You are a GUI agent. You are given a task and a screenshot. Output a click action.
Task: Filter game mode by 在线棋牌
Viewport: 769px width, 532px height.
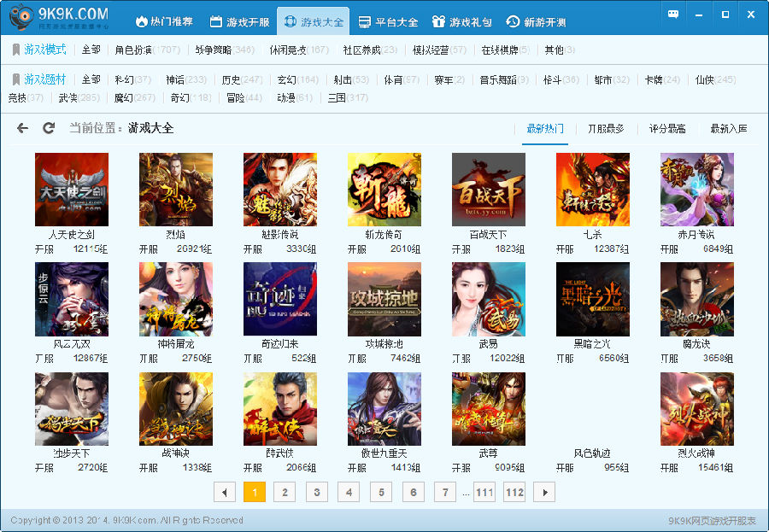(x=506, y=50)
